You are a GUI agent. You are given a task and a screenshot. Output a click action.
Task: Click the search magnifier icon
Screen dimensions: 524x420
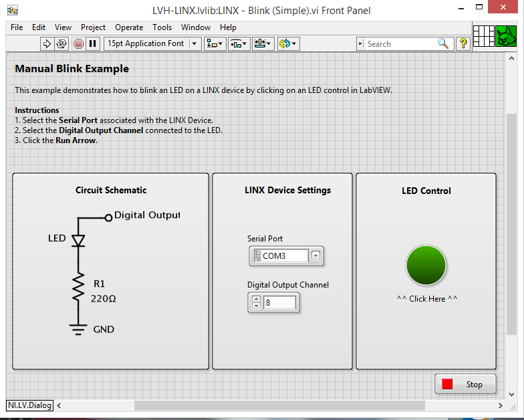(x=442, y=43)
